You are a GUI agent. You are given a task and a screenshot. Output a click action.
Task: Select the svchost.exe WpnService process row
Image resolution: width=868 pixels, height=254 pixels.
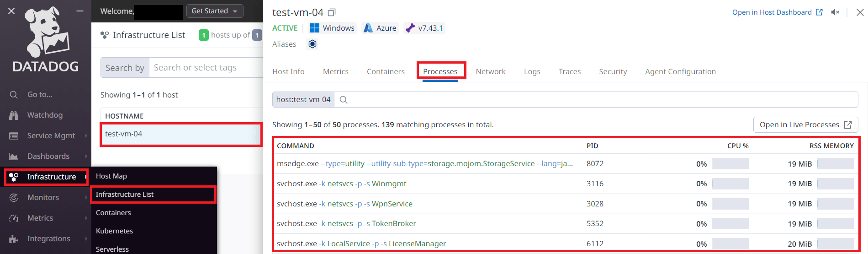565,204
